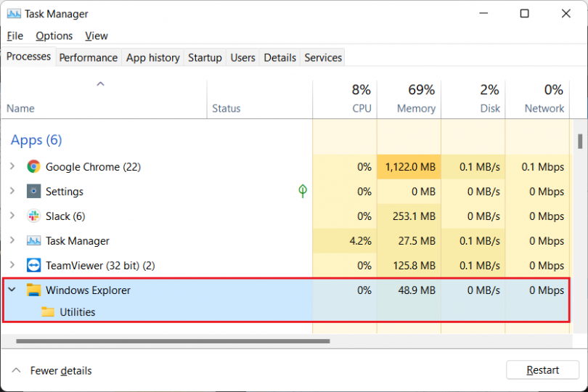Click the Google Chrome icon
This screenshot has height=392, width=588.
coord(33,167)
